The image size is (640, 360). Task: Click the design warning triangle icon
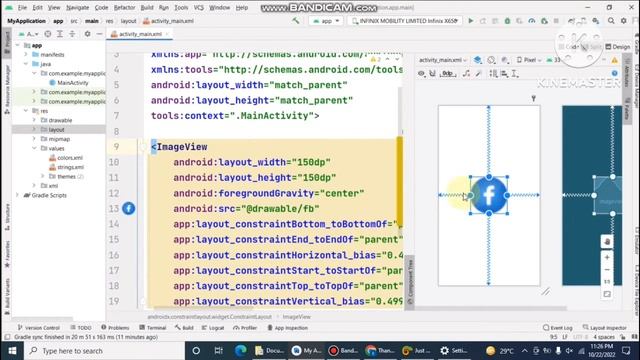click(614, 60)
